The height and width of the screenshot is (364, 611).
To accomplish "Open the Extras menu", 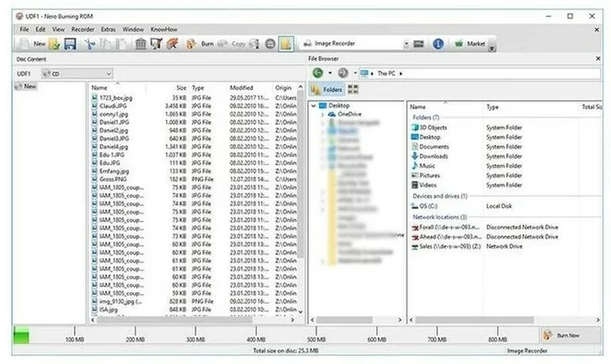I will point(108,29).
